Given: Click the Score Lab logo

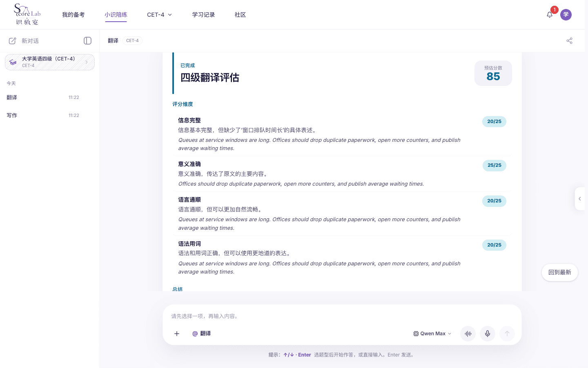Looking at the screenshot, I should [x=27, y=14].
